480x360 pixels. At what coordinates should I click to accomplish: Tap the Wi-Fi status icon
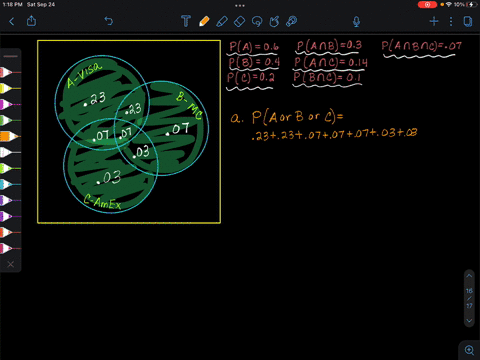[x=449, y=4]
